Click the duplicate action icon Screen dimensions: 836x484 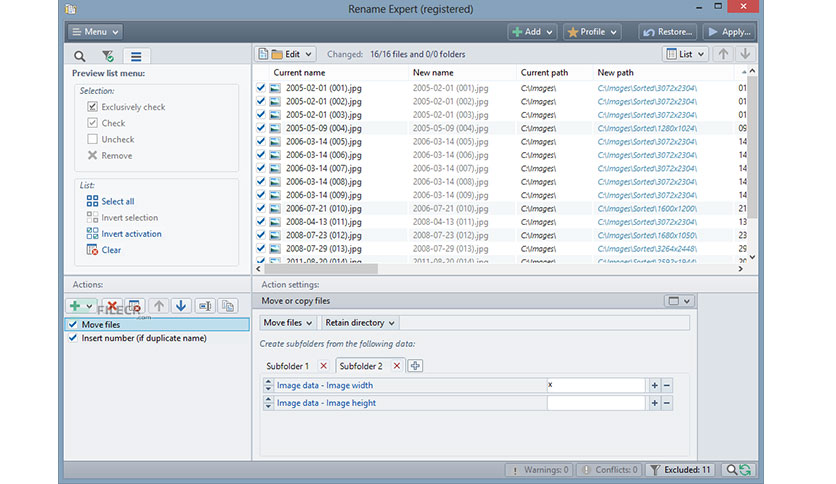[228, 306]
